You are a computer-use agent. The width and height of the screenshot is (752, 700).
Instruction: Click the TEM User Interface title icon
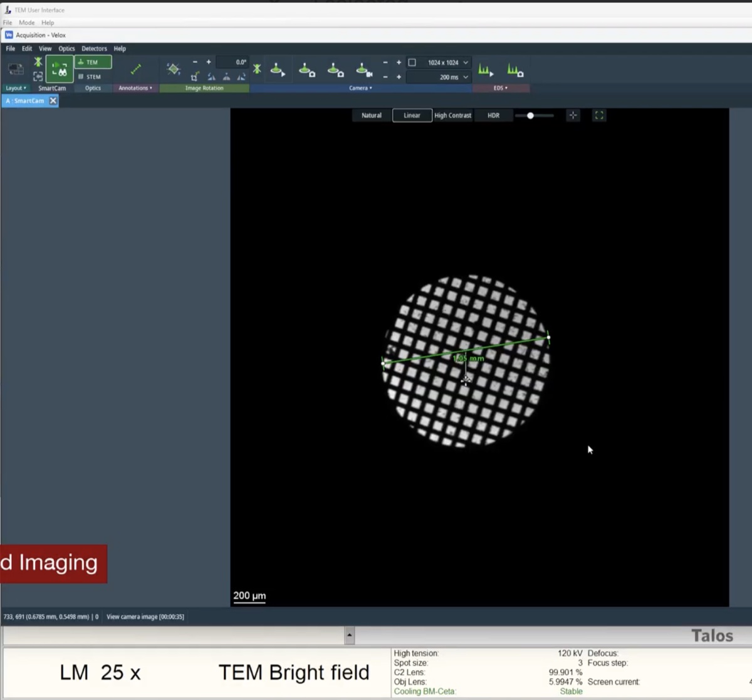pos(8,10)
